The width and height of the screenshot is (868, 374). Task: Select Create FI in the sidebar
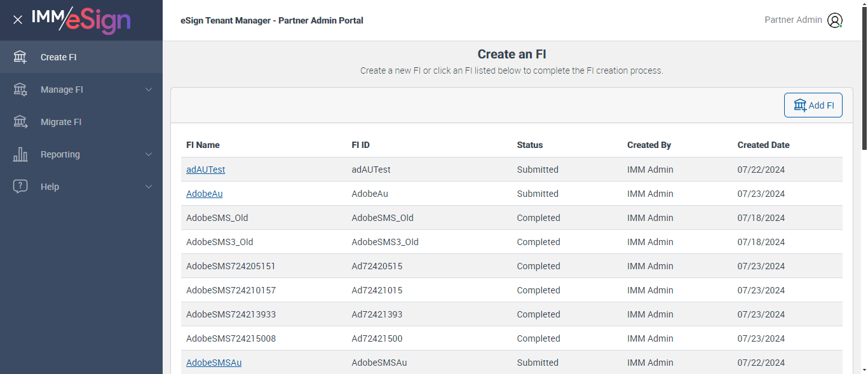(x=58, y=57)
